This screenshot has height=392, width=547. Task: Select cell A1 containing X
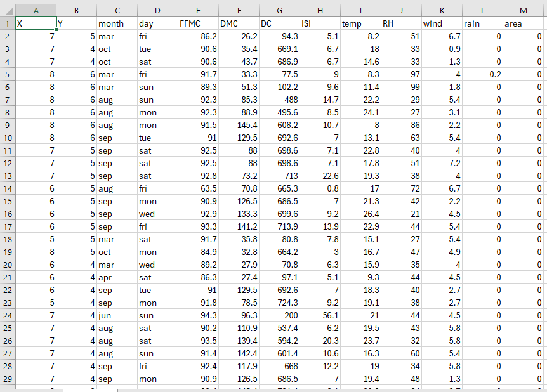(36, 23)
